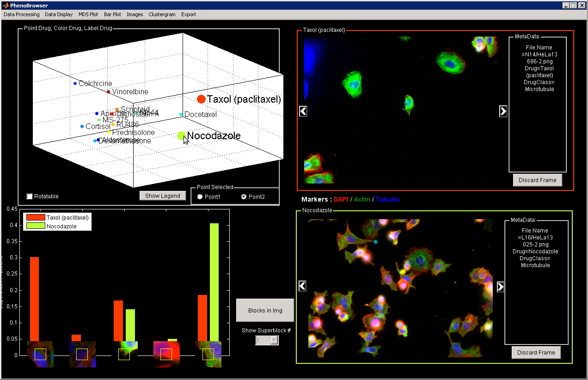Click the Docetaxel point in MDS plot

181,114
